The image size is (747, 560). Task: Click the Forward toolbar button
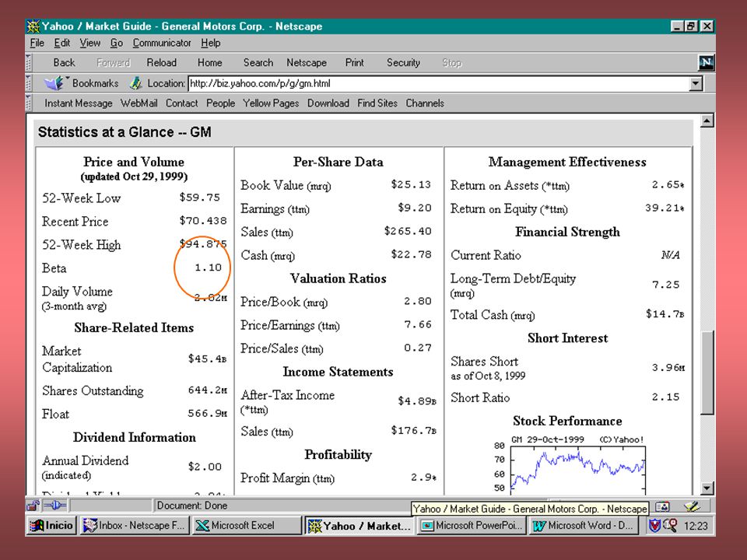(114, 62)
